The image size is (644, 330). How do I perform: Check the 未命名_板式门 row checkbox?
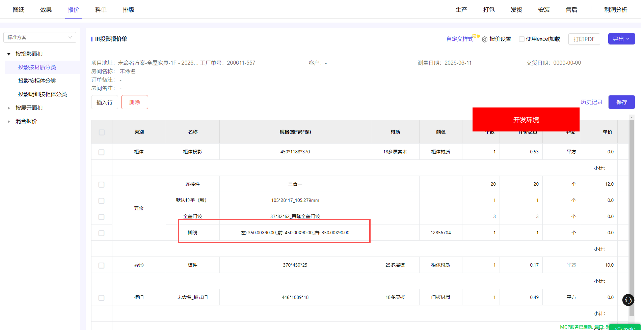[101, 298]
